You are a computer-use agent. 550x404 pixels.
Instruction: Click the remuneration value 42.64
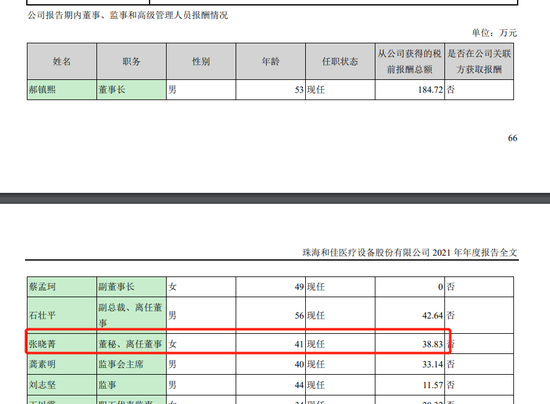432,316
